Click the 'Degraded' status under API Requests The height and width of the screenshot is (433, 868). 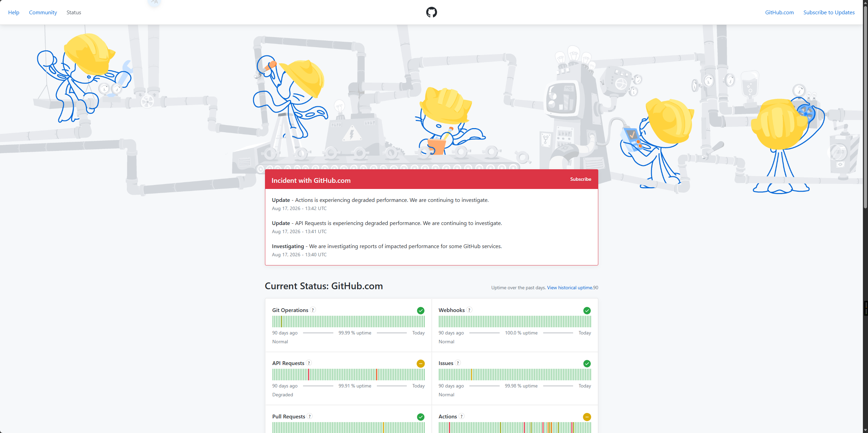coord(282,395)
